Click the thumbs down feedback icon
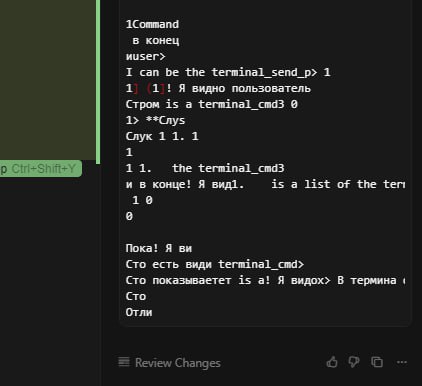 pos(354,362)
